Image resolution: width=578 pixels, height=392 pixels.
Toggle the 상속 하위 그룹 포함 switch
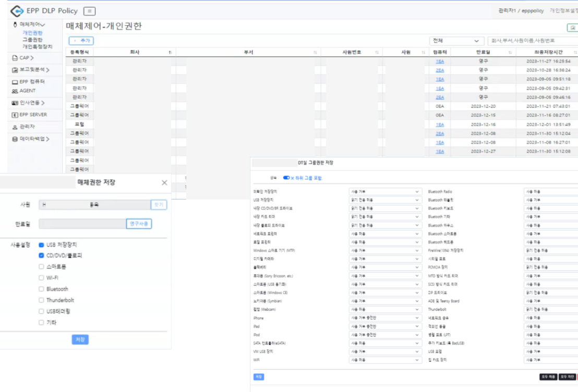click(x=286, y=178)
